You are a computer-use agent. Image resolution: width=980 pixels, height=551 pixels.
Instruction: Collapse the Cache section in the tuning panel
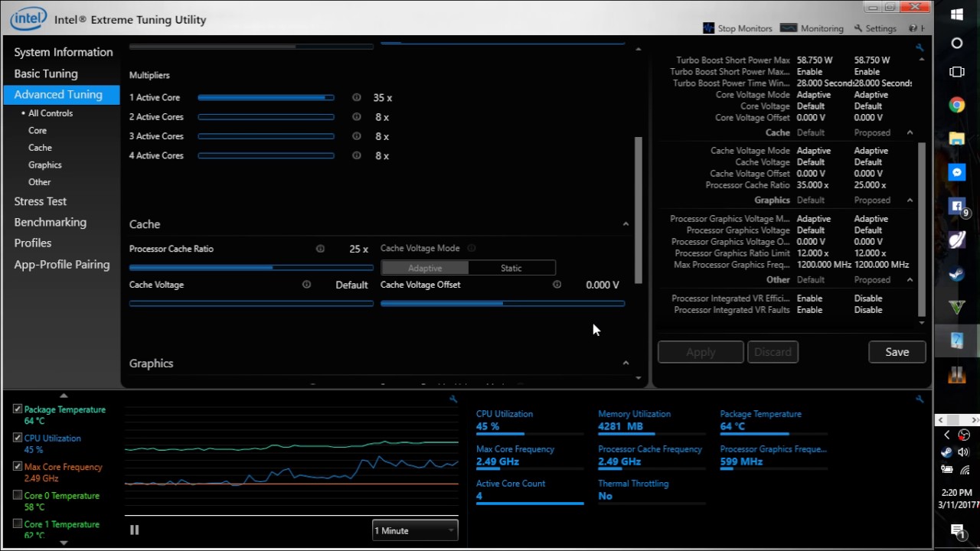click(x=626, y=224)
